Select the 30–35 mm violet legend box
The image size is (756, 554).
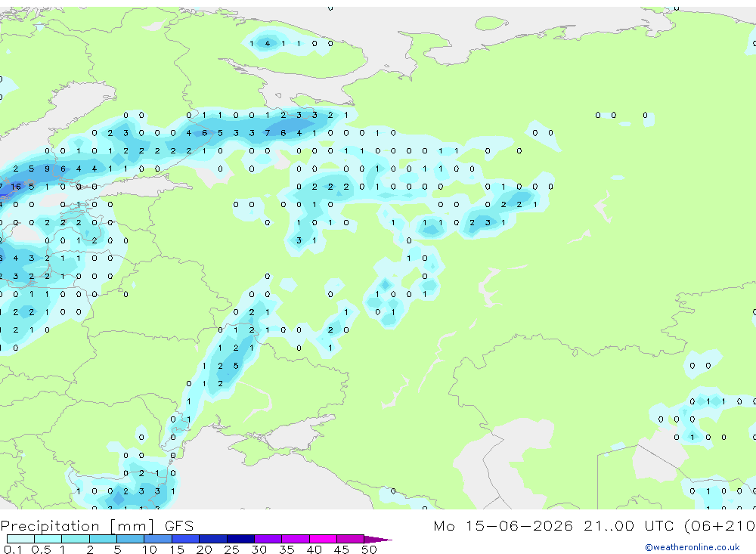coord(268,539)
